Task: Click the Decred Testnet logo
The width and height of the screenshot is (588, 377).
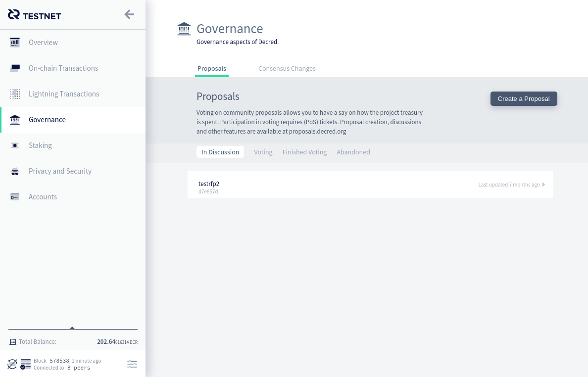Action: (x=34, y=15)
